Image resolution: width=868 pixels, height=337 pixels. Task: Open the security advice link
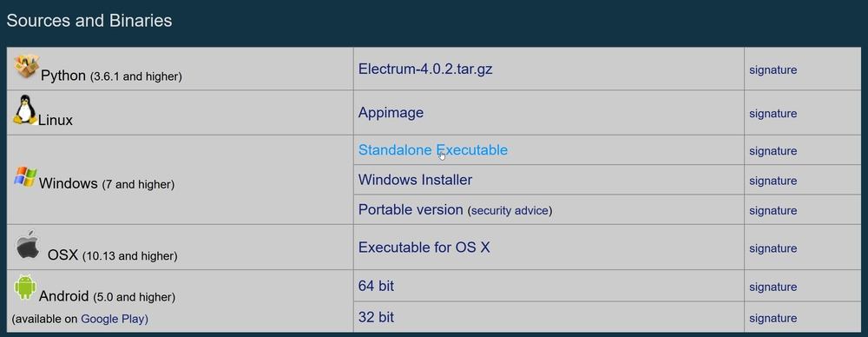[x=510, y=211]
